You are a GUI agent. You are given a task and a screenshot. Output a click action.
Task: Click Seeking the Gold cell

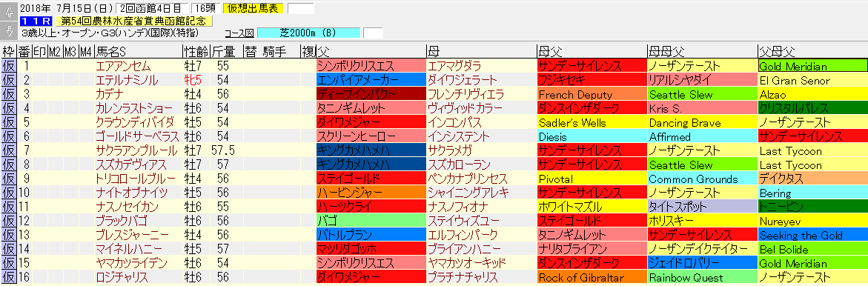pyautogui.click(x=812, y=236)
